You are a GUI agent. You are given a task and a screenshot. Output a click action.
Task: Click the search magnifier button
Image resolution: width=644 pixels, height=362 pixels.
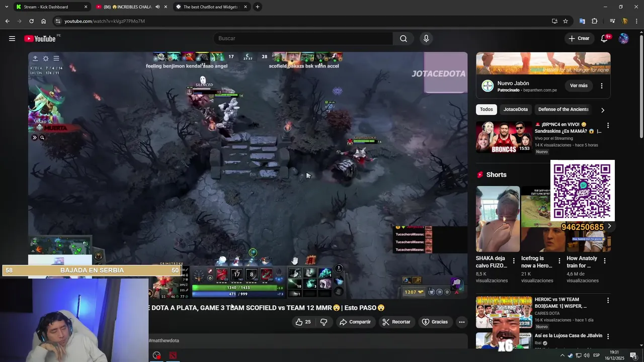coord(404,39)
